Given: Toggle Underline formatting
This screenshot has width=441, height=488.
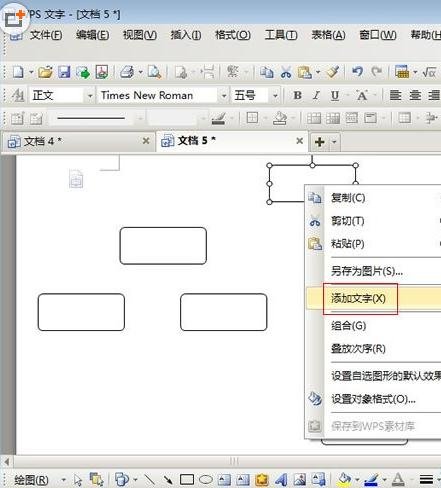Looking at the screenshot, I should pos(335,96).
